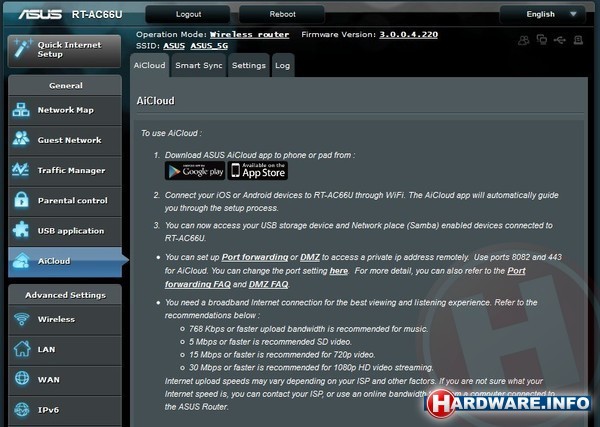Viewport: 600px width, 427px height.
Task: Select IPv6 menu label
Action: (48, 410)
